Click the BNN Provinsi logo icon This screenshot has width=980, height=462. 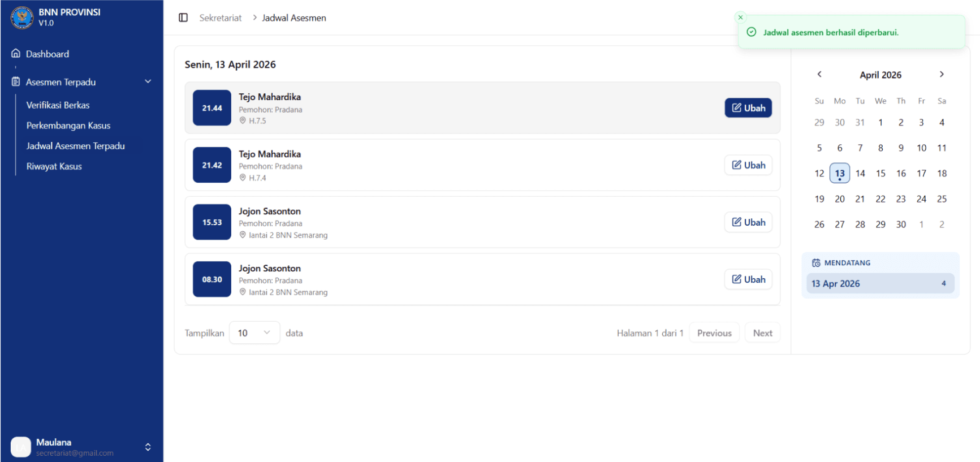click(22, 18)
